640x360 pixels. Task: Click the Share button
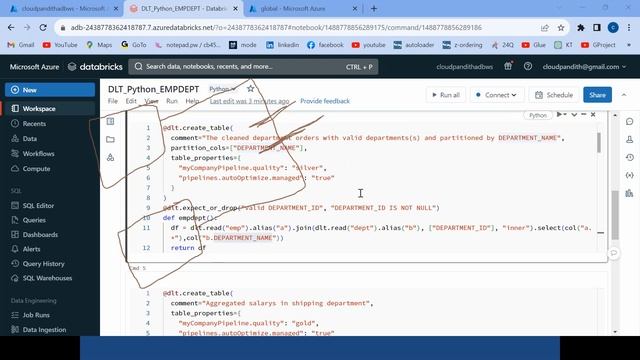coord(597,95)
